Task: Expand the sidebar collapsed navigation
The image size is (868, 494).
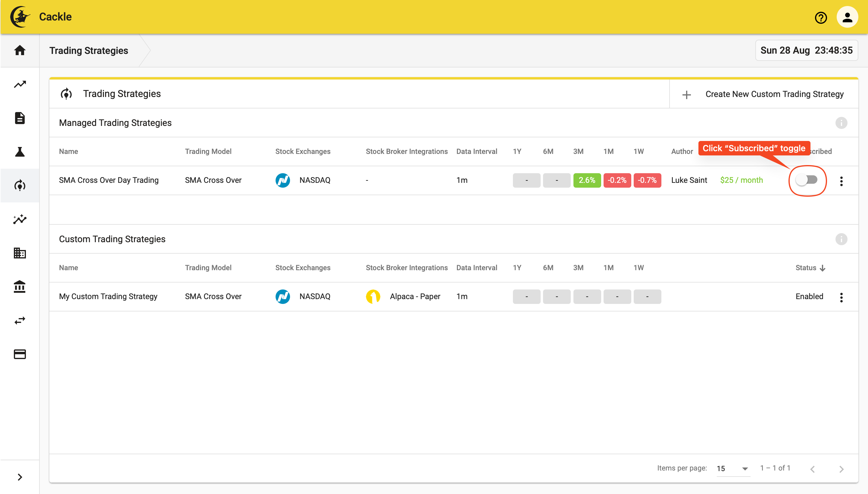Action: click(x=20, y=477)
